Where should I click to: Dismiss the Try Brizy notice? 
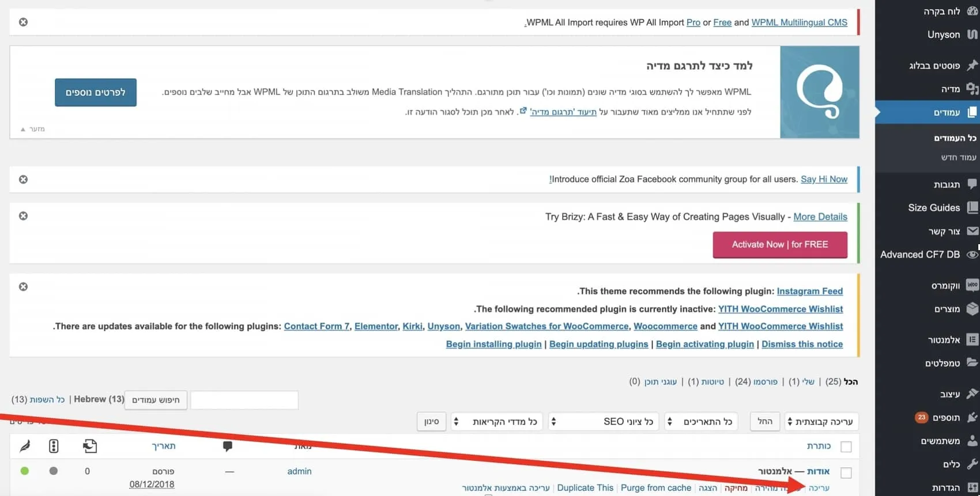pyautogui.click(x=23, y=215)
